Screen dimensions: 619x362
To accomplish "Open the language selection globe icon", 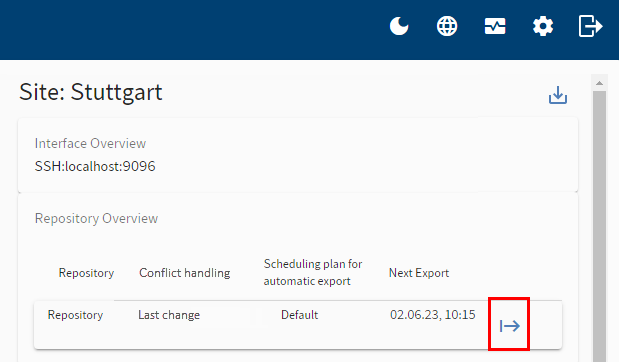I will pos(447,26).
